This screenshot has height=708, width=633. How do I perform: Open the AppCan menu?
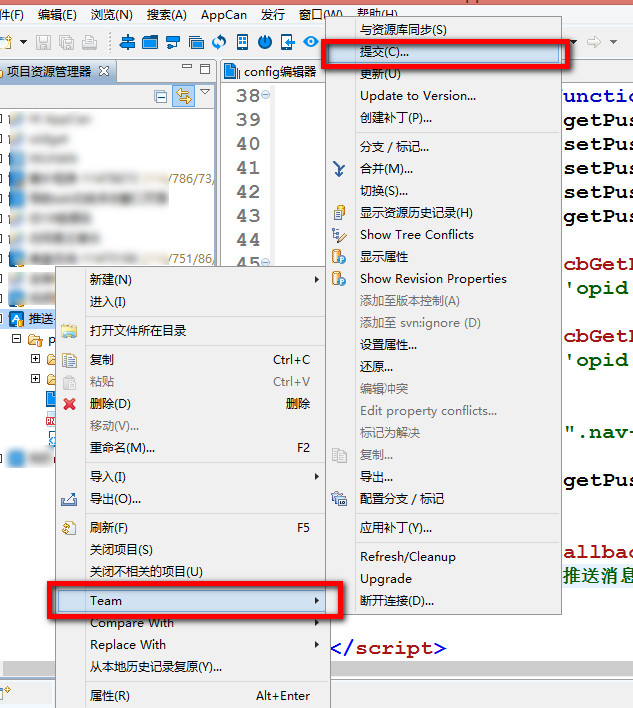point(224,15)
